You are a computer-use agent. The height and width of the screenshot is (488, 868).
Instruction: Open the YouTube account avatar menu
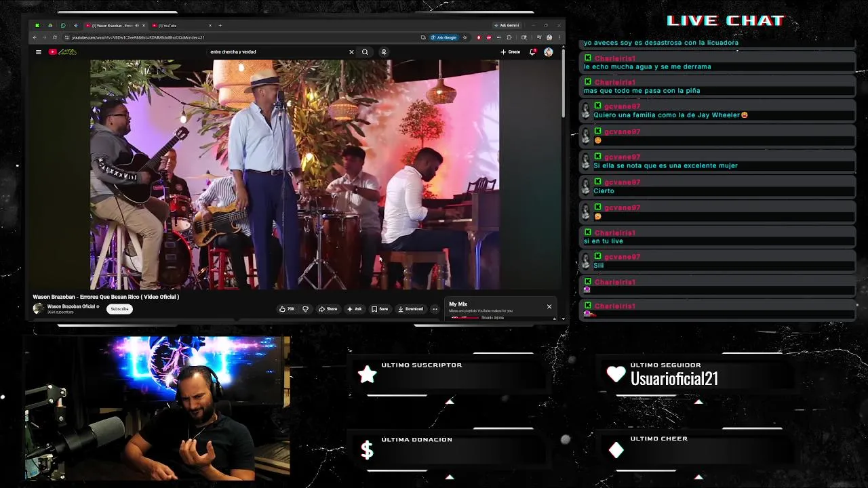pyautogui.click(x=549, y=52)
